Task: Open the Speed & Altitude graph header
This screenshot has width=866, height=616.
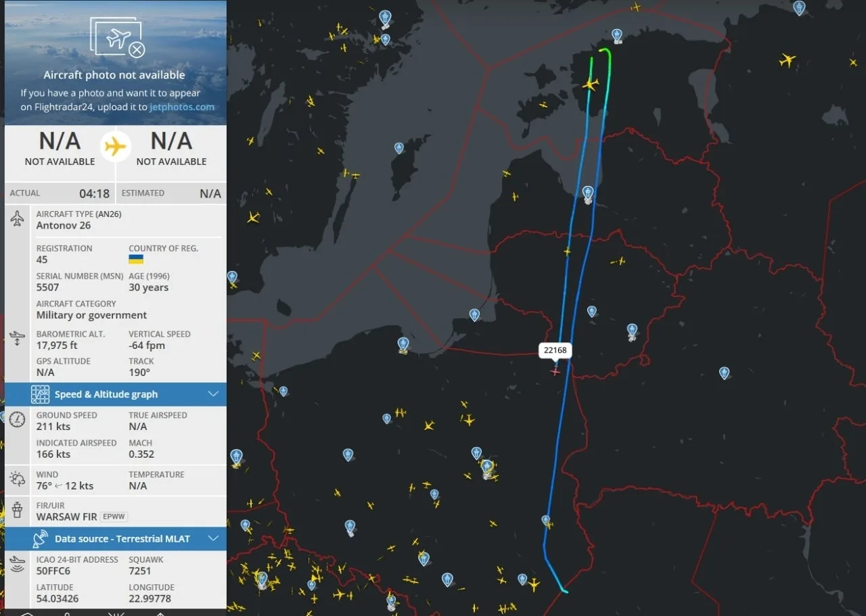Action: pos(116,394)
